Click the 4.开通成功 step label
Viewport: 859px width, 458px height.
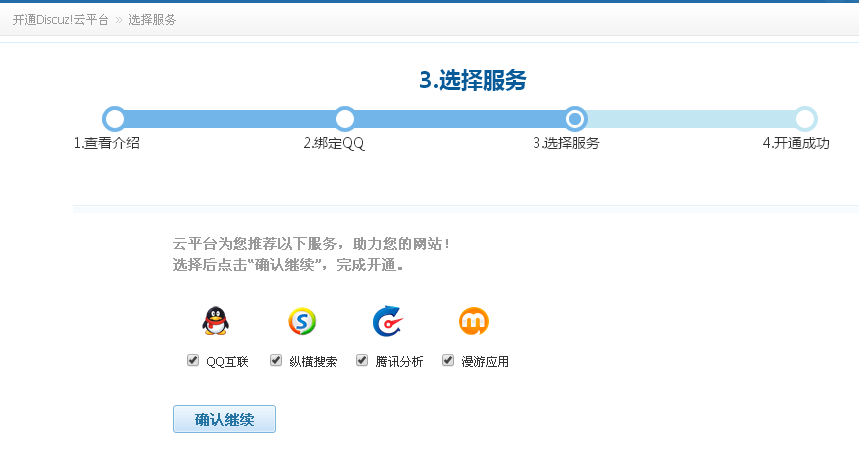(x=796, y=144)
